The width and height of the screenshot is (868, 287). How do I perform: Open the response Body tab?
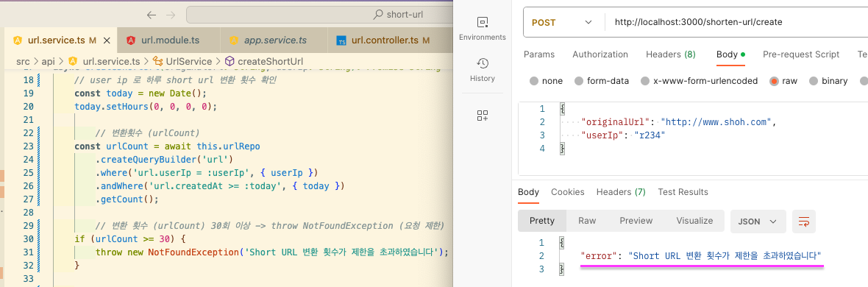[528, 192]
